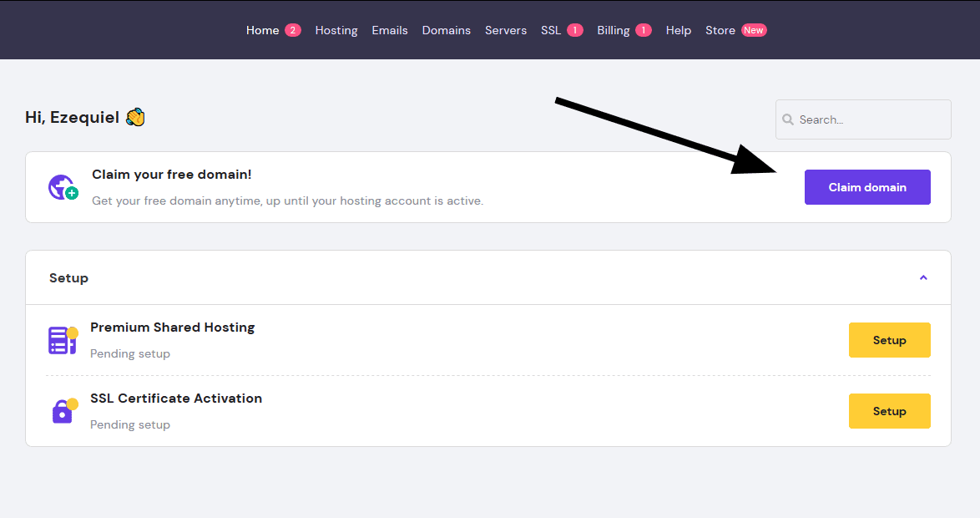Click the 'Claim your free domain!' heading
Viewport: 980px width, 518px height.
click(x=172, y=175)
